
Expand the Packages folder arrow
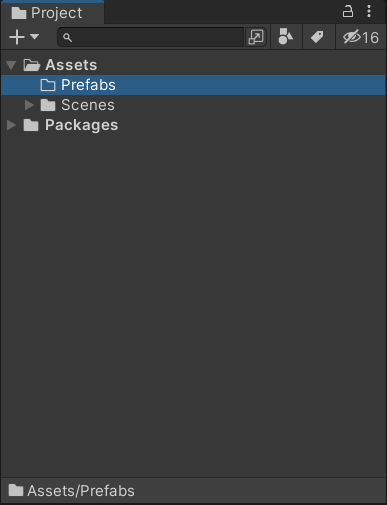click(11, 125)
